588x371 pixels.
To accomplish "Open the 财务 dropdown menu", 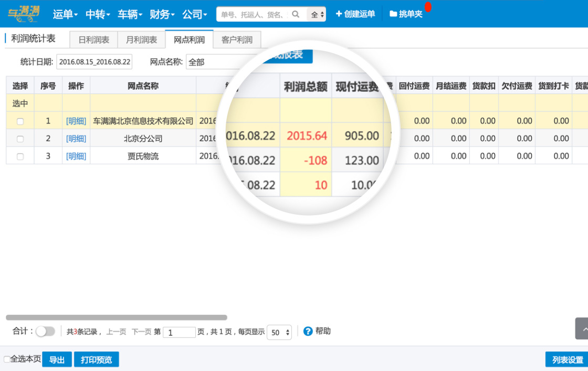I will click(162, 14).
